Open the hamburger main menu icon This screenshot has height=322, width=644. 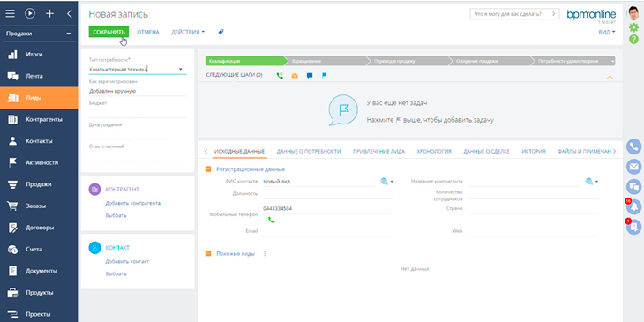tap(10, 13)
